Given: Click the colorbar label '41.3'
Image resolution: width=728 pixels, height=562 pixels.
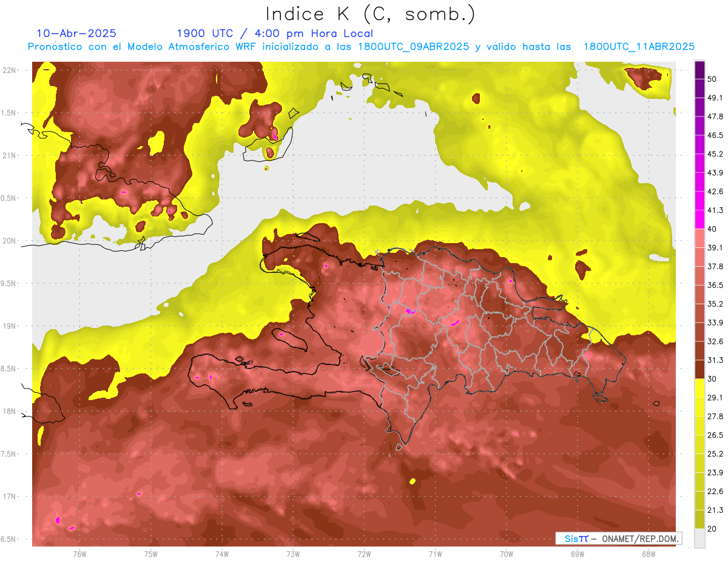Looking at the screenshot, I should (715, 210).
